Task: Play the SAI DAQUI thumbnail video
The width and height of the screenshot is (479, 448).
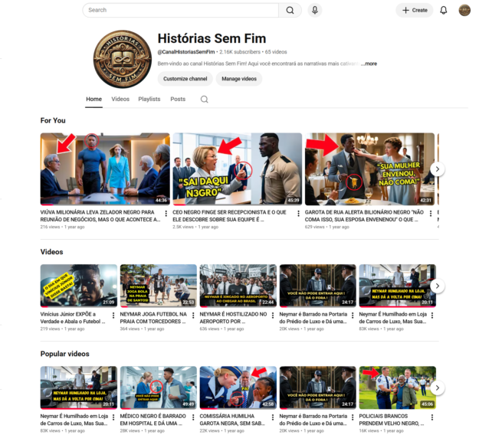Action: click(238, 168)
